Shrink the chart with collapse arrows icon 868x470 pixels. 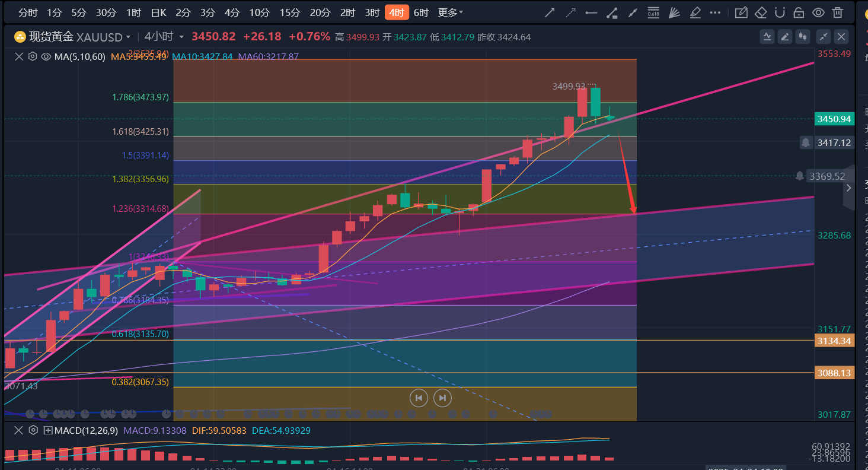click(x=824, y=37)
